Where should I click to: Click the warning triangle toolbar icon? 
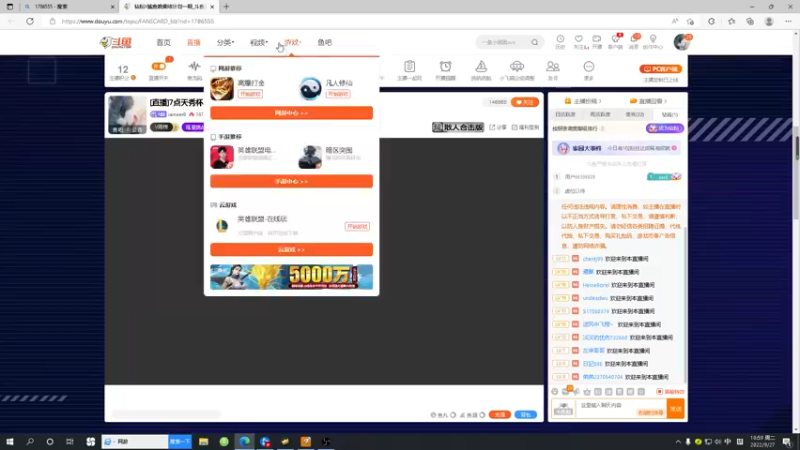(481, 66)
